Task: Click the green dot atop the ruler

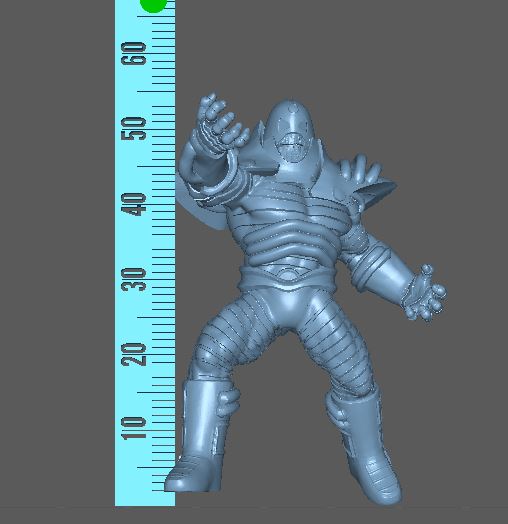Action: pyautogui.click(x=153, y=5)
